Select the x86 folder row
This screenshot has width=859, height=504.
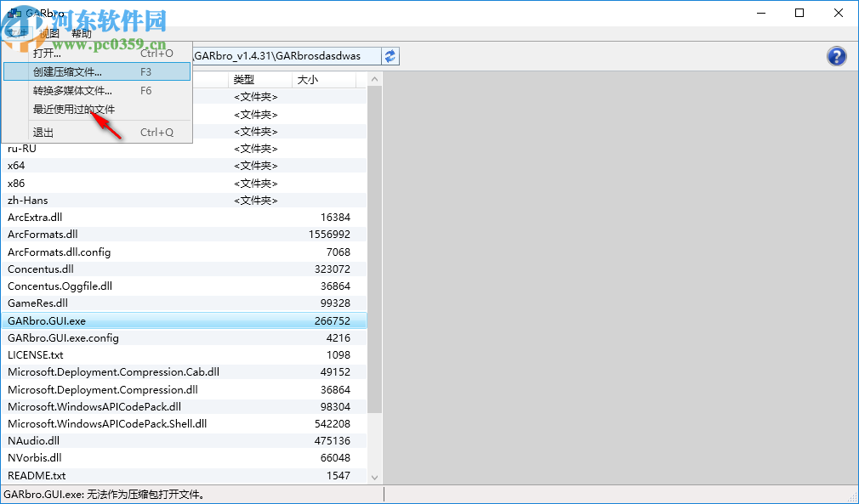pyautogui.click(x=184, y=183)
